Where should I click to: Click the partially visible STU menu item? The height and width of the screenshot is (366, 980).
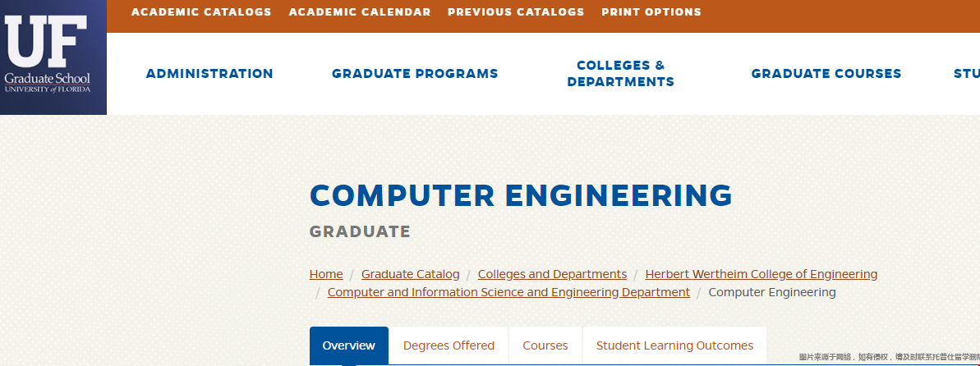point(966,74)
